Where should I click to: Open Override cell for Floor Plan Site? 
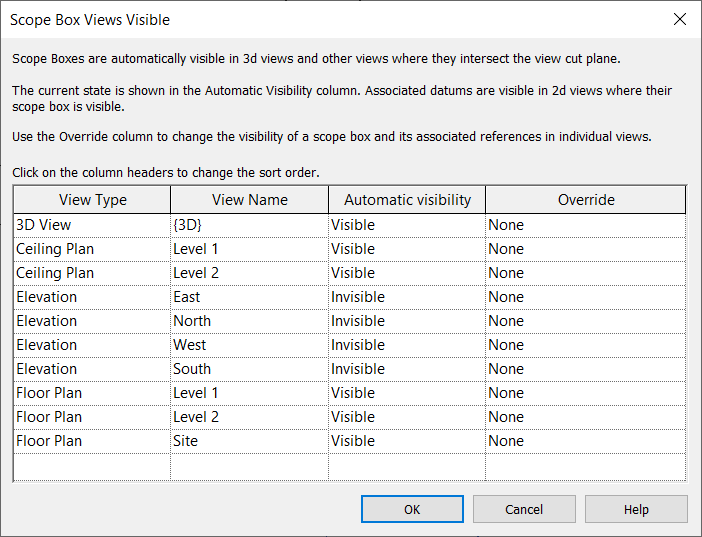pyautogui.click(x=586, y=441)
